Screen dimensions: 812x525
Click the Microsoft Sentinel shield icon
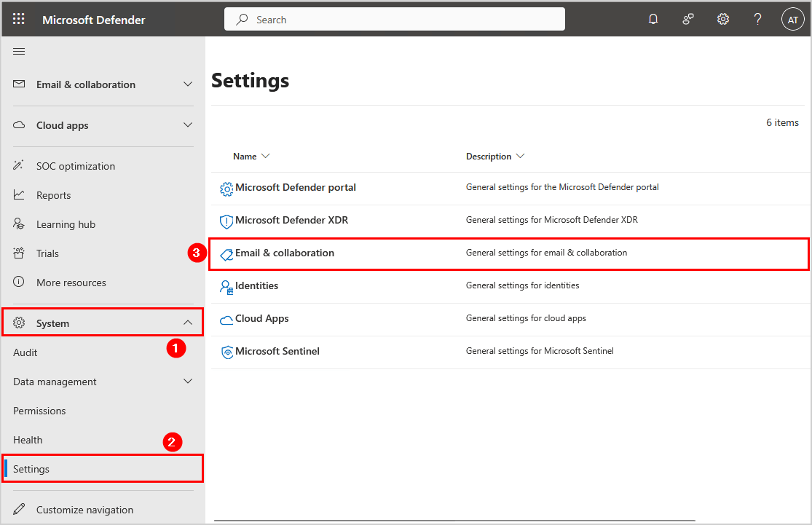pos(226,352)
